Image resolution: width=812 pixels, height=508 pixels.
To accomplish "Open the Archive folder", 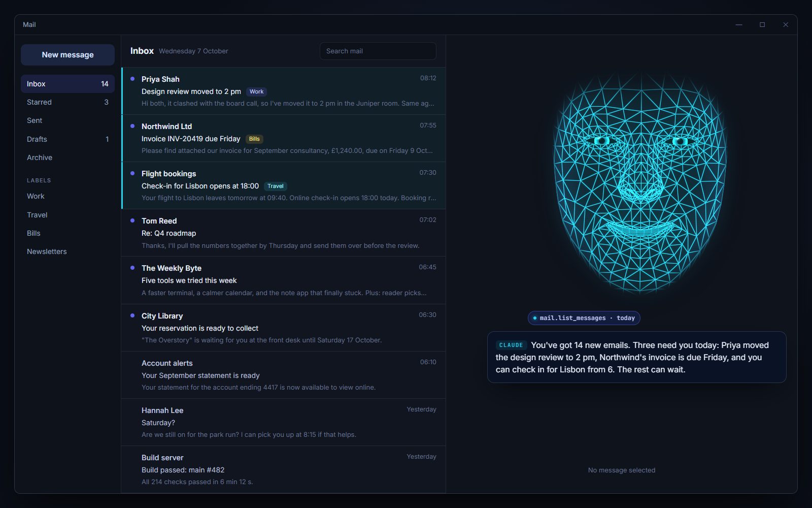I will coord(67,157).
